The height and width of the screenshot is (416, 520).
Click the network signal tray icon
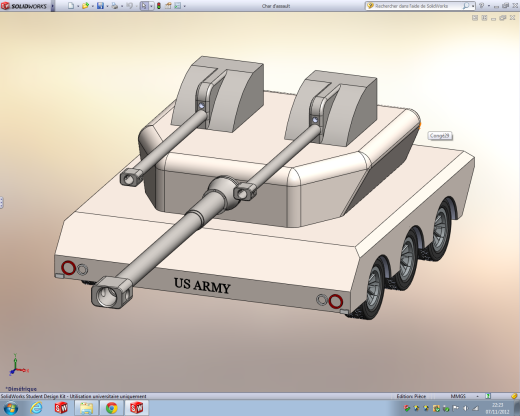pos(476,408)
